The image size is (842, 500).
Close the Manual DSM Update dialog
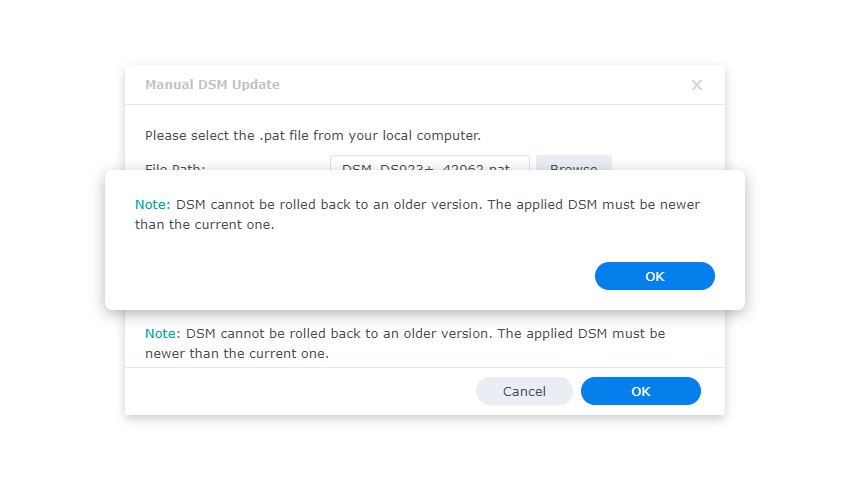click(696, 85)
